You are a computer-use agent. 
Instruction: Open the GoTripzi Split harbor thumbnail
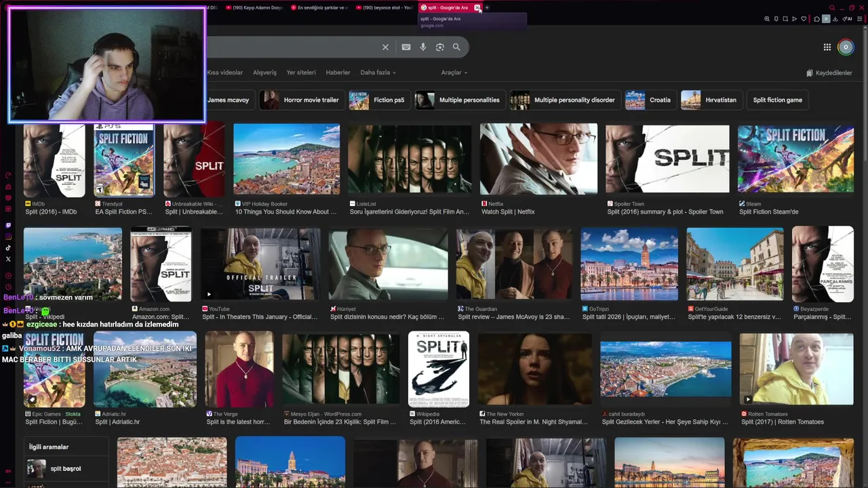(x=629, y=264)
